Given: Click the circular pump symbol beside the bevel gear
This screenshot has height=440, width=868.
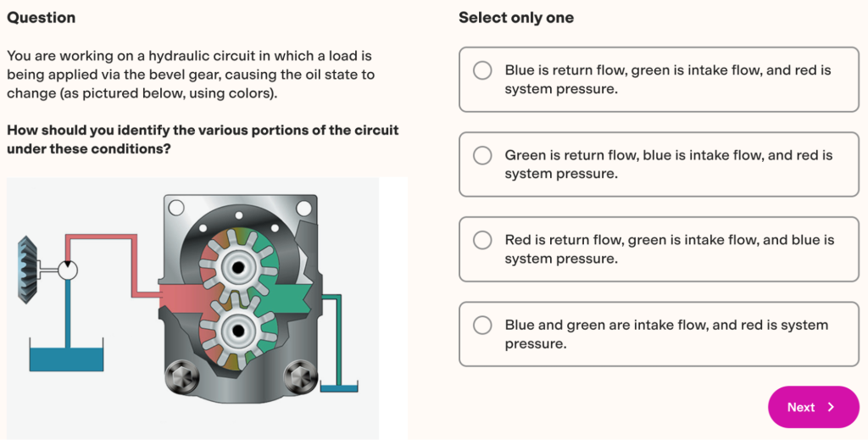Looking at the screenshot, I should pyautogui.click(x=69, y=270).
